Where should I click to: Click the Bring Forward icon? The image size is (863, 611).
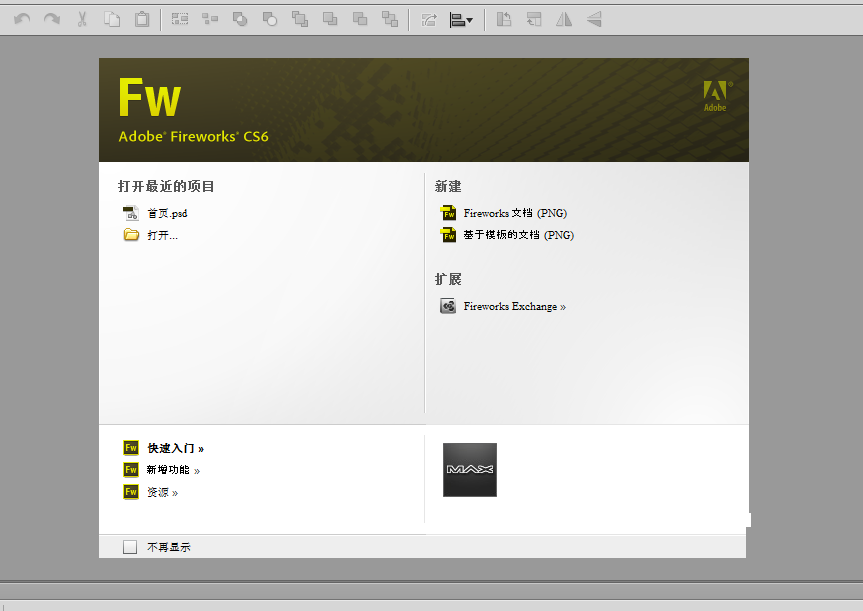pyautogui.click(x=330, y=19)
